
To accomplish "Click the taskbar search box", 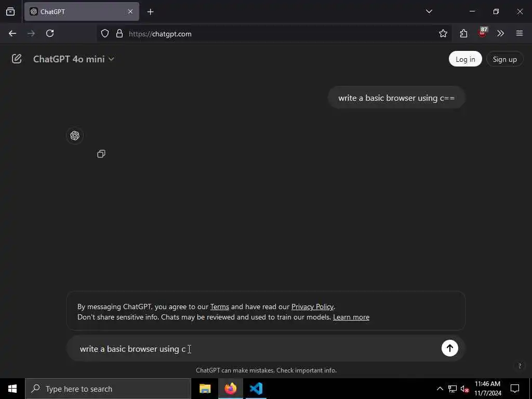I will (x=108, y=389).
